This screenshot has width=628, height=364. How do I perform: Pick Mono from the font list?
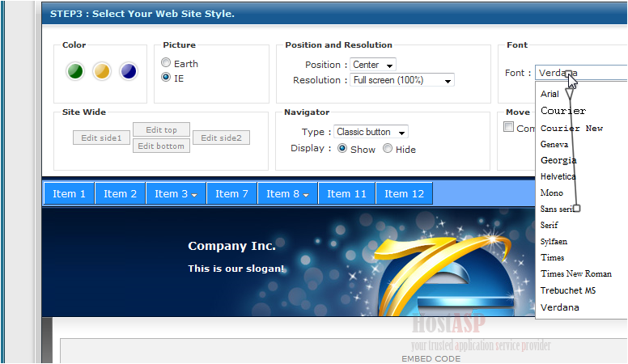click(x=551, y=193)
